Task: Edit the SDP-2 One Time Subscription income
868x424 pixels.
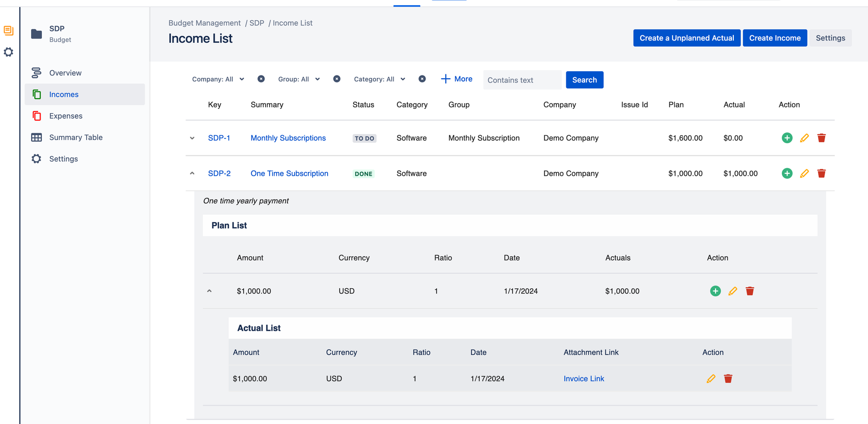Action: tap(804, 173)
